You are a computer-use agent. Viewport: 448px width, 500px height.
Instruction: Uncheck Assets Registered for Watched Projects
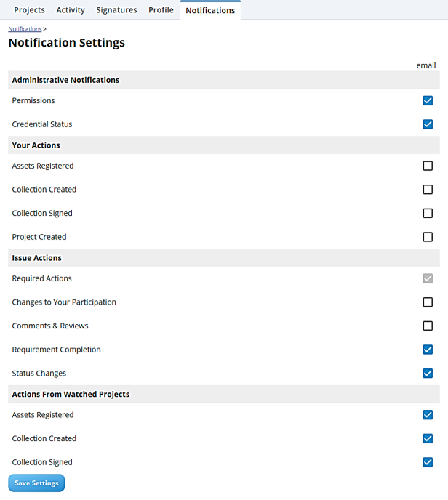(428, 415)
